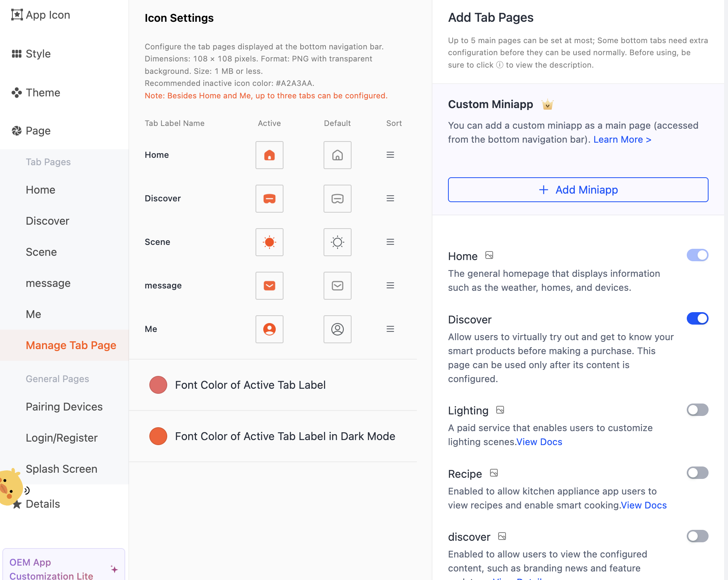Disable the Discover page toggle
This screenshot has height=580, width=728.
coord(698,318)
